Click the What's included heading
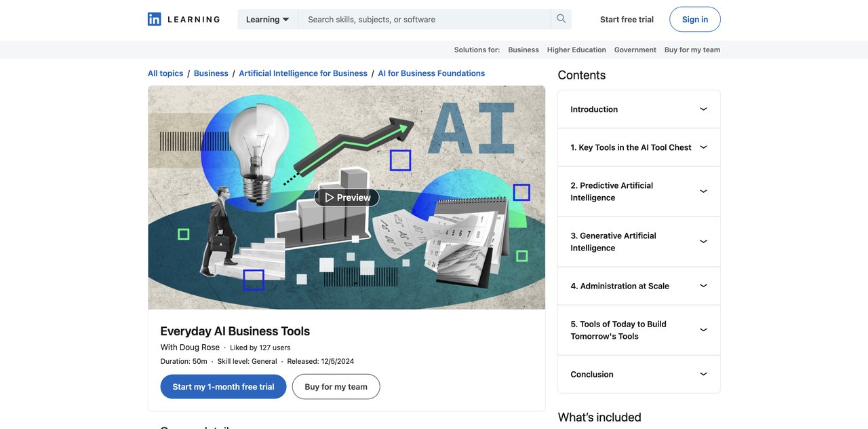The width and height of the screenshot is (868, 429). (599, 417)
